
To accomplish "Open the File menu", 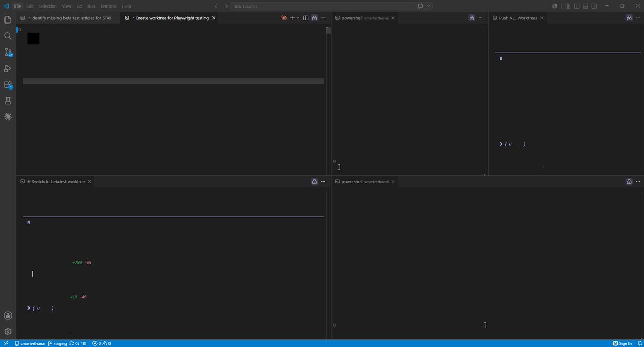I will (x=18, y=6).
